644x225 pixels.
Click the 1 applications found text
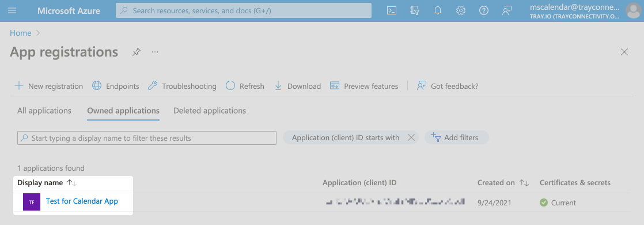tap(51, 168)
